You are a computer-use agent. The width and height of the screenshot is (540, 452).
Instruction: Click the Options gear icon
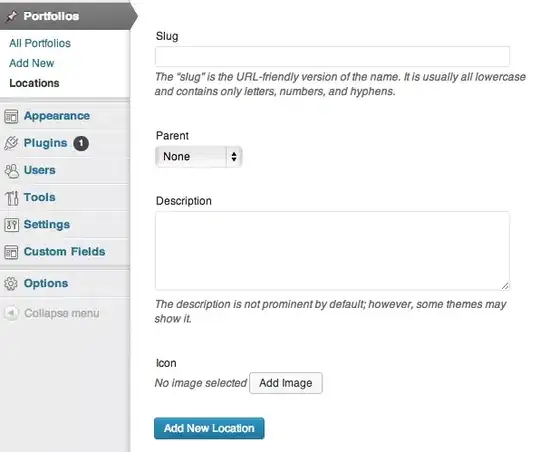(x=11, y=284)
